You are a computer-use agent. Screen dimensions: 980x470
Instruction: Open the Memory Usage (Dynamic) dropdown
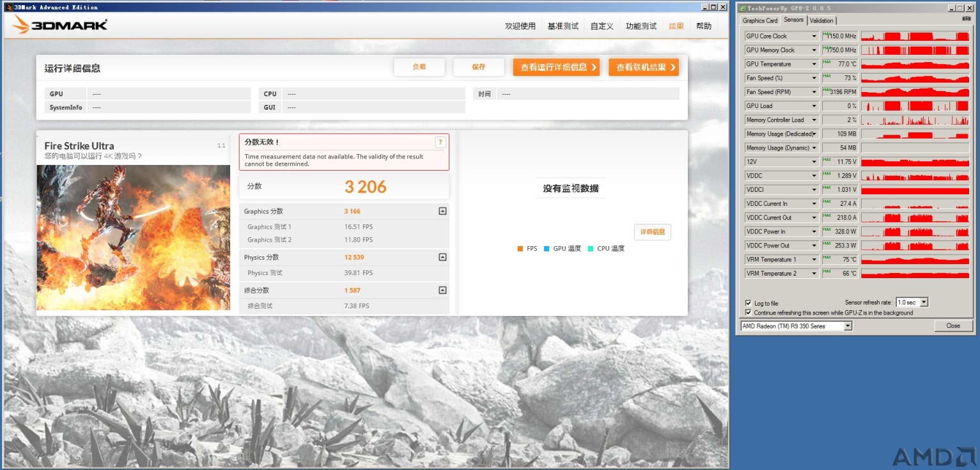coord(814,148)
